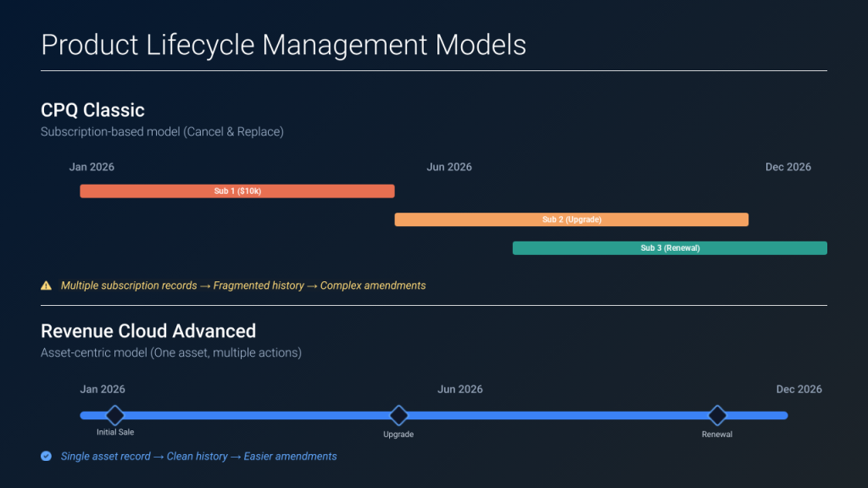The image size is (868, 488).
Task: Select the Sub 1 ($10k) bar
Action: 237,191
